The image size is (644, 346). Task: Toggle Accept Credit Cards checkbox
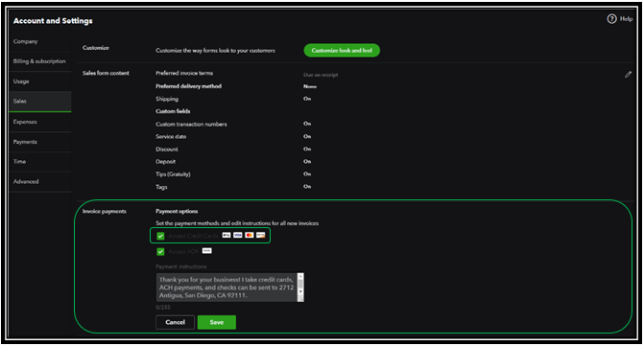[160, 236]
